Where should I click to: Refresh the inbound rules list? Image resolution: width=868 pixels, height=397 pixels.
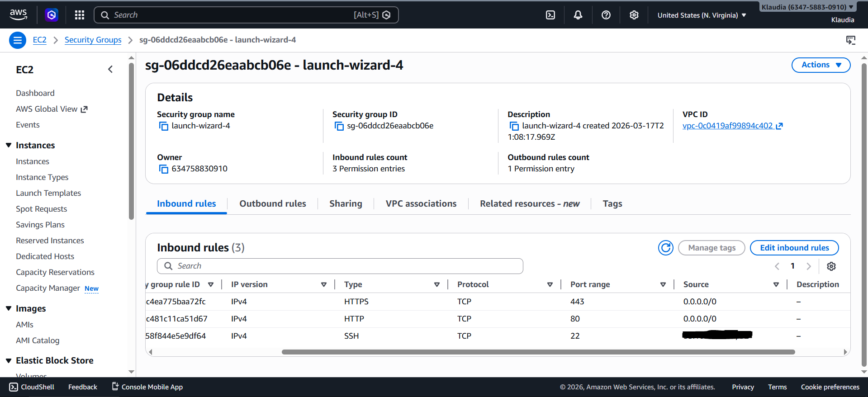pos(666,248)
